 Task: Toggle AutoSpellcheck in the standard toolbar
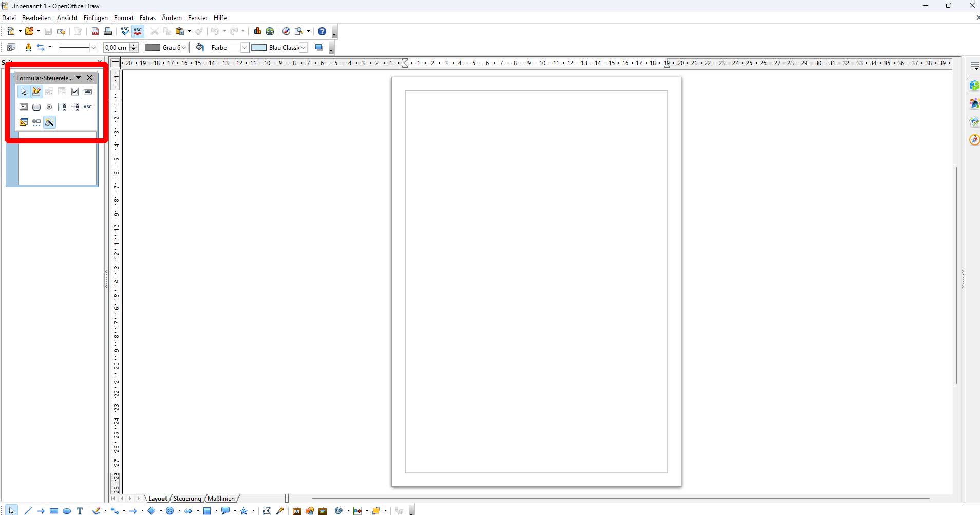(x=138, y=31)
